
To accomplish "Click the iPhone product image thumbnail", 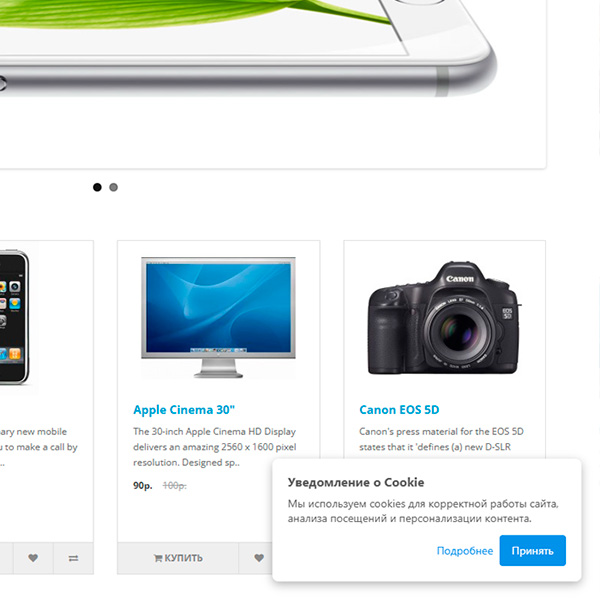I will 15,318.
